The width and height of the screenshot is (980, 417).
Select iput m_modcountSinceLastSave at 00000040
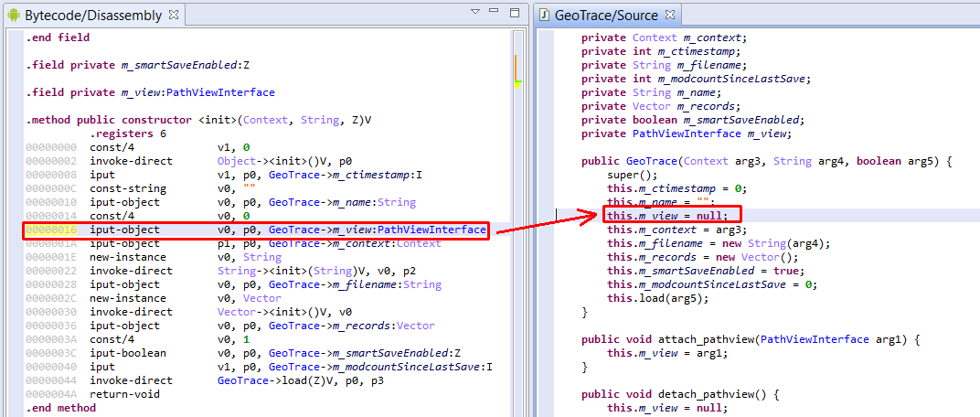pyautogui.click(x=259, y=368)
